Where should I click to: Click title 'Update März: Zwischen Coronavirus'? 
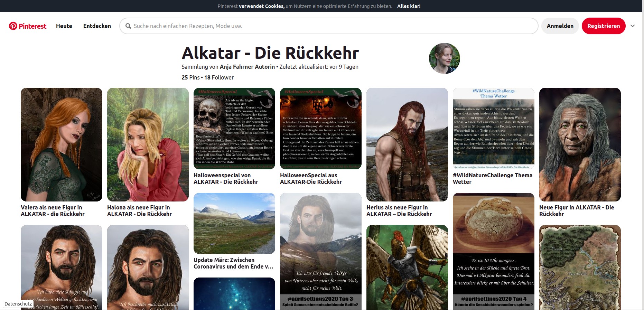point(233,263)
